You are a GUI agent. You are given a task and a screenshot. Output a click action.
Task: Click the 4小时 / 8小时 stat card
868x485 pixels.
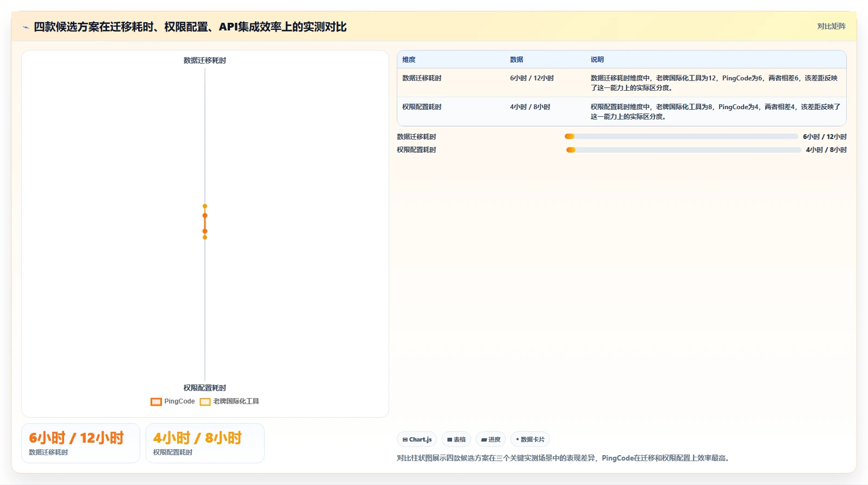tap(205, 443)
